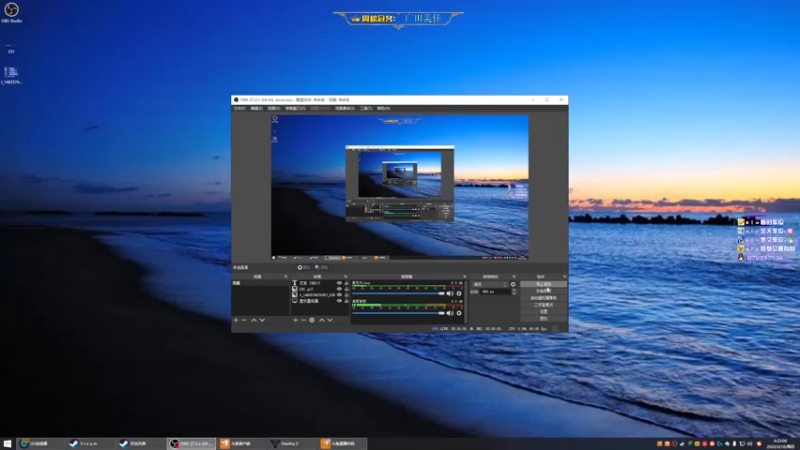Enable 工作室模式 in Controls
This screenshot has height=450, width=800.
pos(543,305)
